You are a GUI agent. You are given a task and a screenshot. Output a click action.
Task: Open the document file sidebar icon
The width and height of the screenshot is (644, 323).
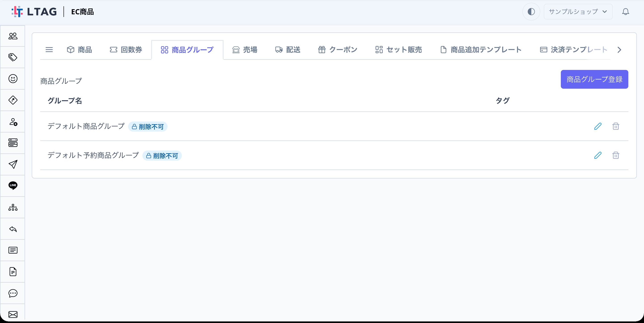(13, 272)
